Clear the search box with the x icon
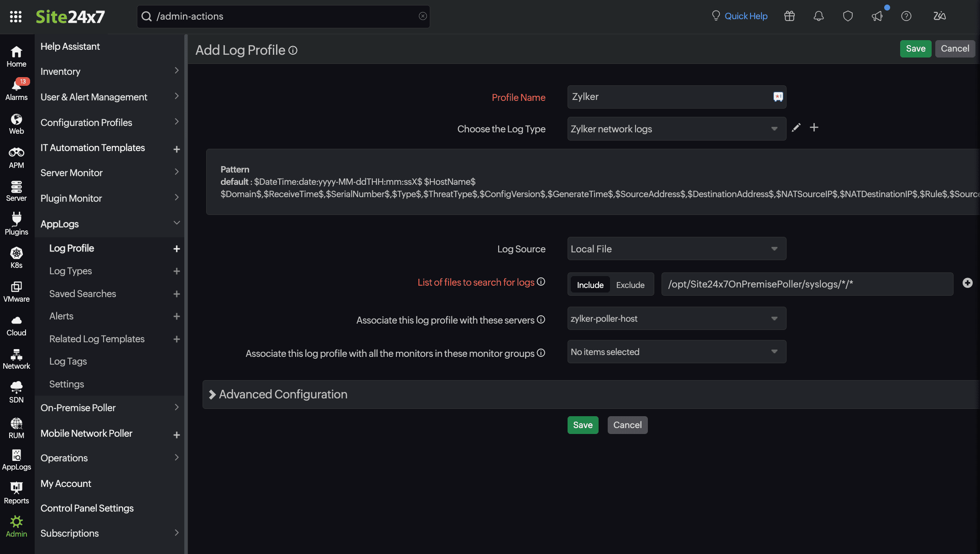980x554 pixels. (x=422, y=16)
